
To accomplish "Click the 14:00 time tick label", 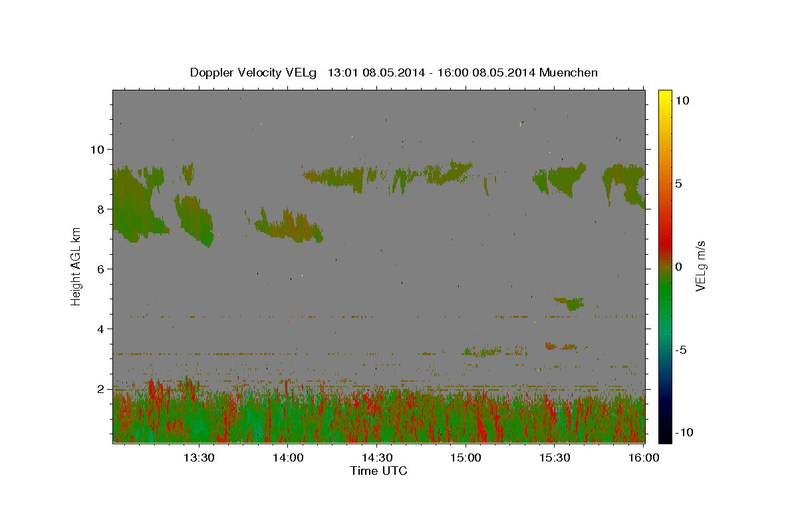I will pos(287,458).
